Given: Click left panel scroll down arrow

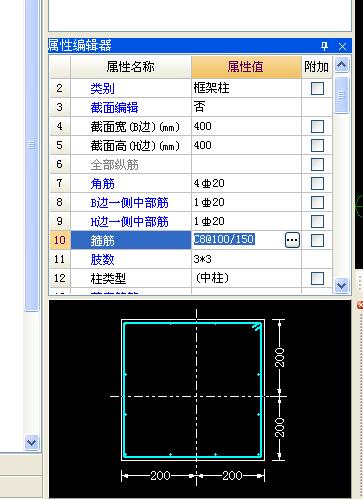Looking at the screenshot, I should [32, 442].
